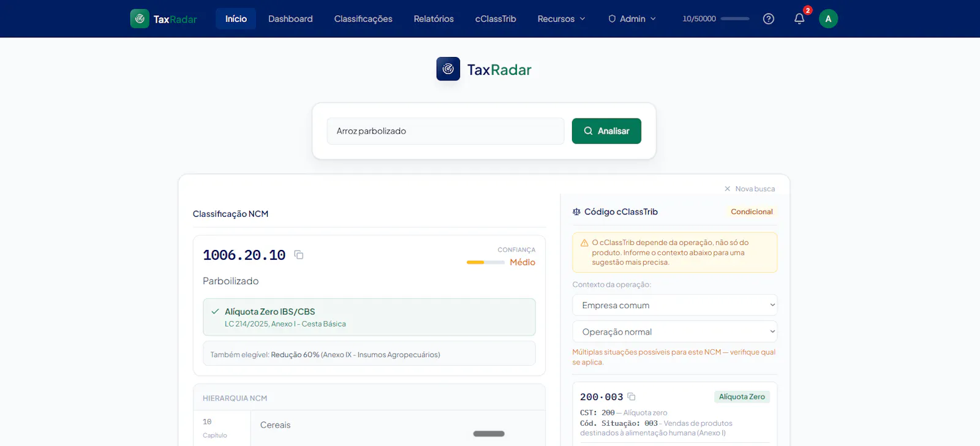Click the shield icon next to Admin
Image resolution: width=980 pixels, height=446 pixels.
coord(612,19)
